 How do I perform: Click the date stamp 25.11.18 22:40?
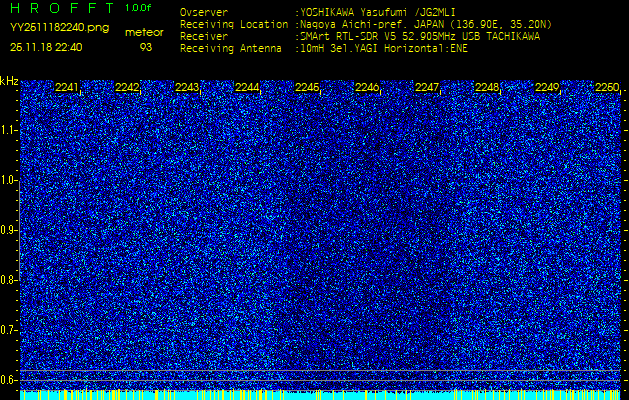click(46, 47)
